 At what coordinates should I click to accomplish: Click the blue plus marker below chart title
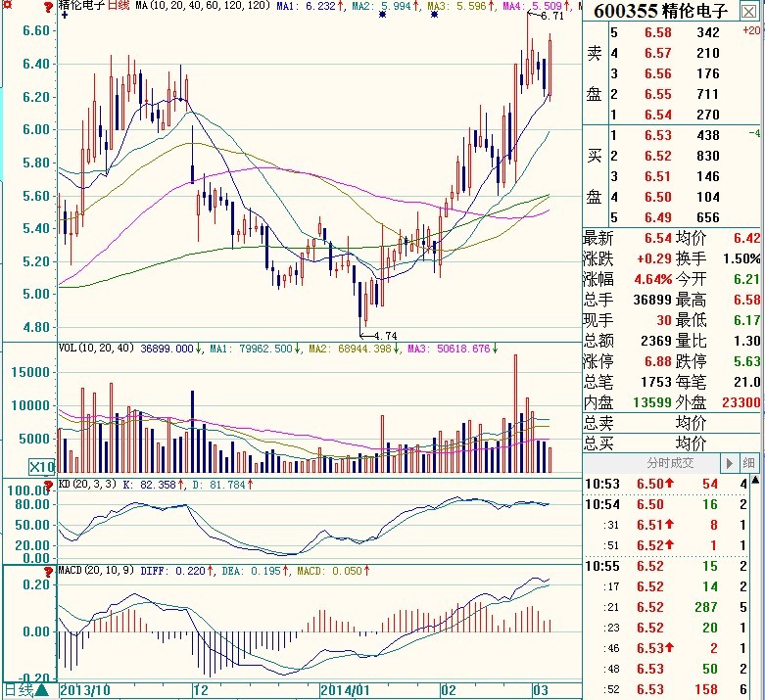coord(65,17)
